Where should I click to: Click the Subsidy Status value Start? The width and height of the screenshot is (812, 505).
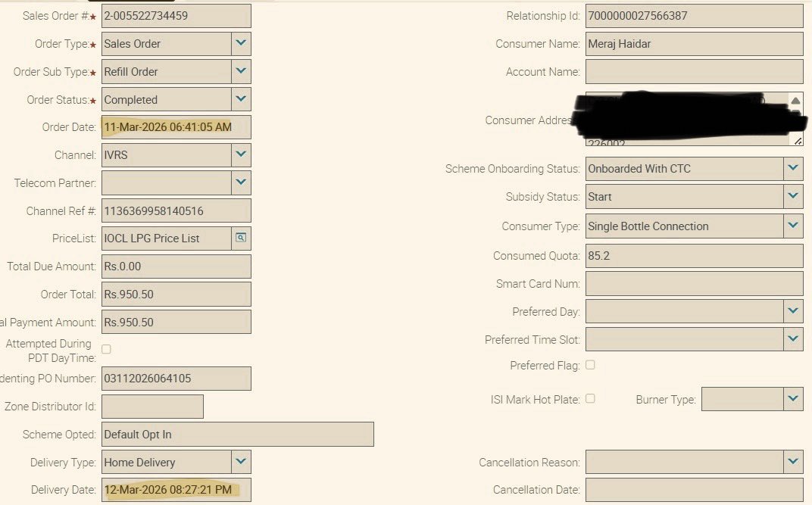point(600,197)
